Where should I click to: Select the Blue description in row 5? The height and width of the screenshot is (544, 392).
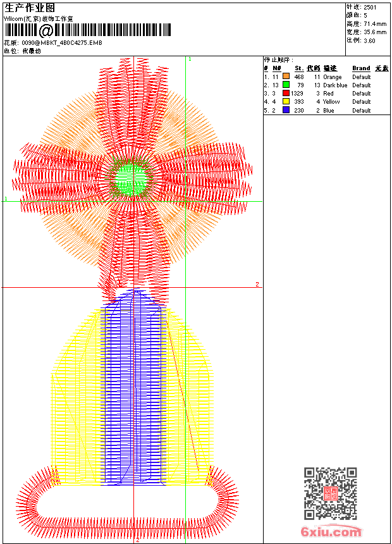[329, 110]
